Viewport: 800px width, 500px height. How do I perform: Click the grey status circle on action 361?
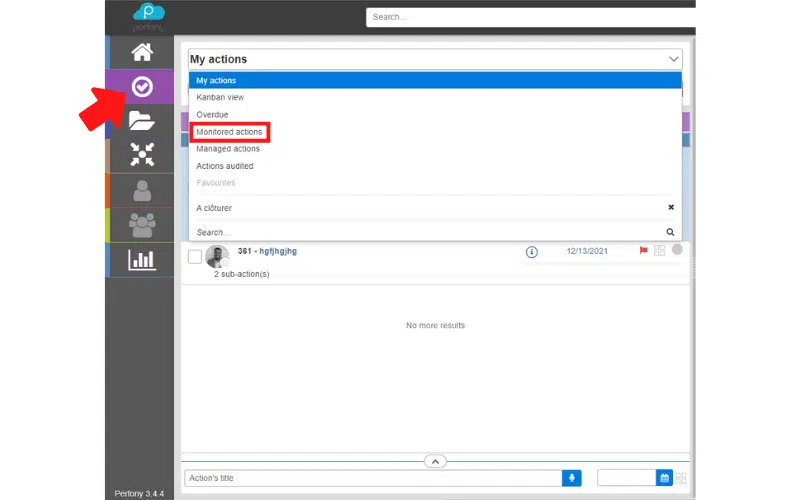(677, 250)
